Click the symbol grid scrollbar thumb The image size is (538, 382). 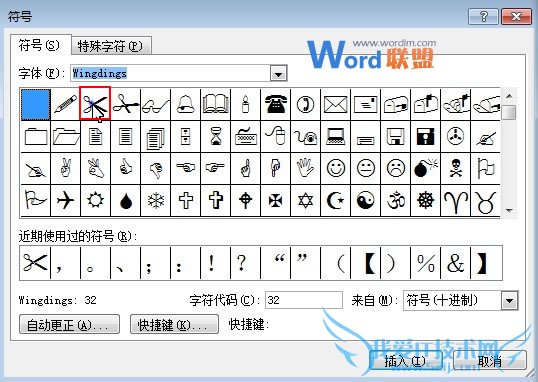(x=510, y=112)
